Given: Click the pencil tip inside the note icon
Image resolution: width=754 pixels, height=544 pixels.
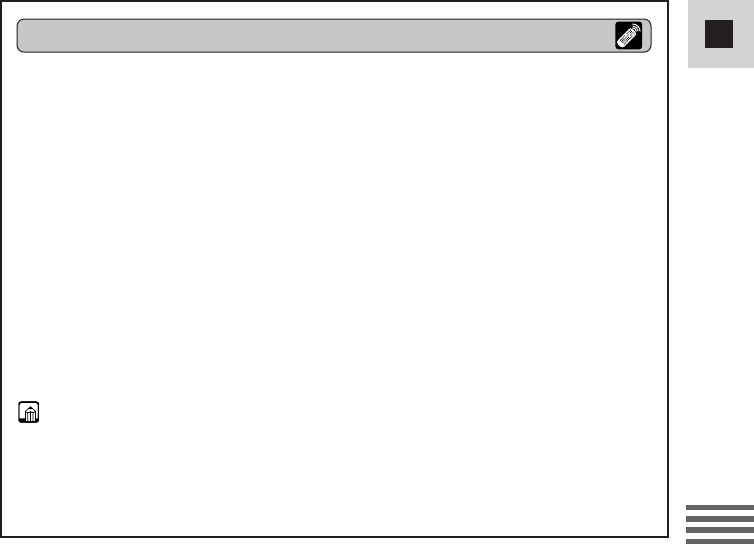Looking at the screenshot, I should pyautogui.click(x=30, y=409).
